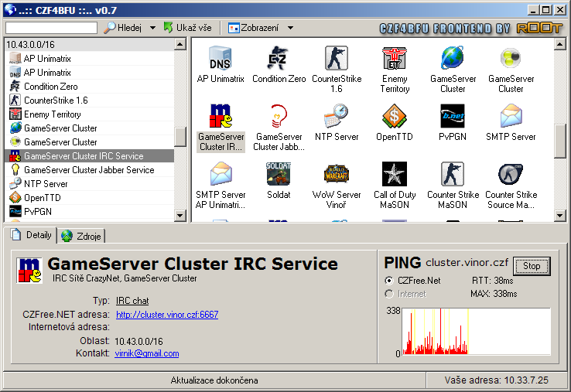This screenshot has height=392, width=571.
Task: Switch to Zdroje tab
Action: click(81, 237)
